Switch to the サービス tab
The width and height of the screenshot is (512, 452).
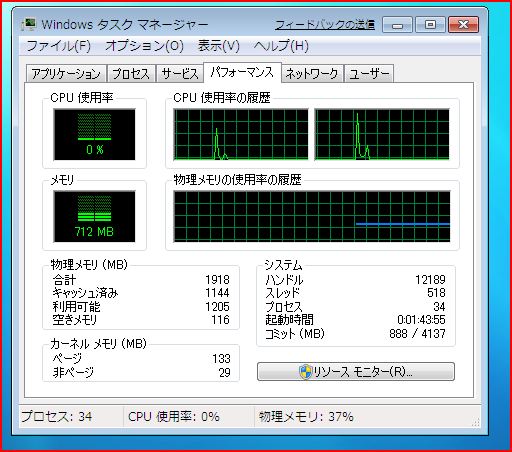(x=180, y=73)
